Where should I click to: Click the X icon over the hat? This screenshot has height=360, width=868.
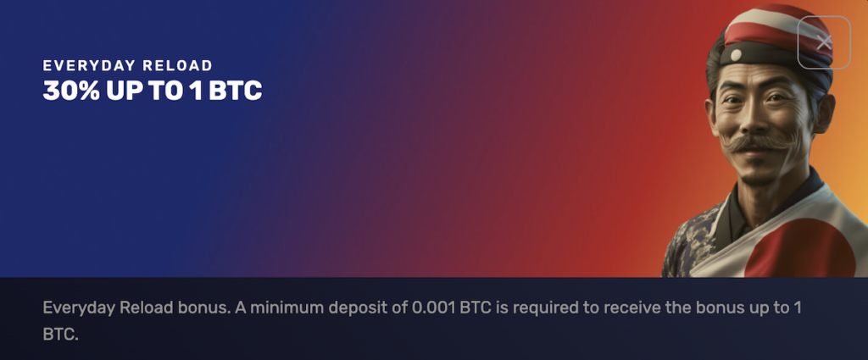(824, 42)
